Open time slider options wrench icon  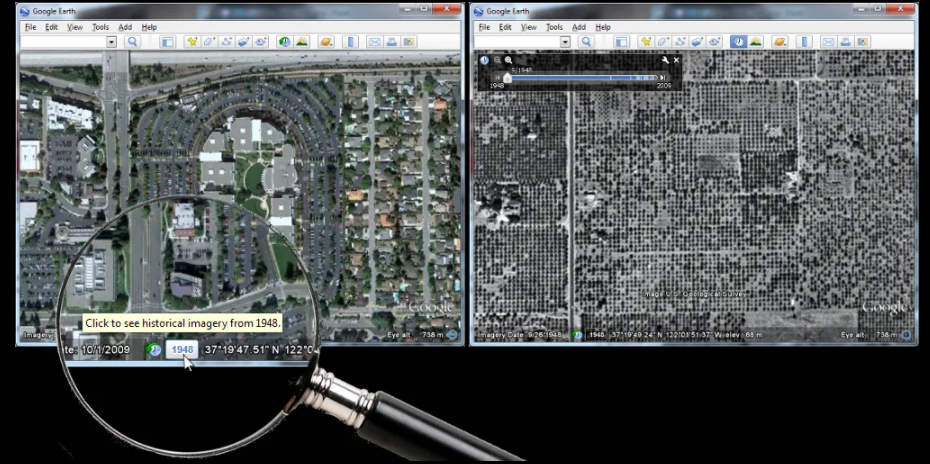(665, 60)
